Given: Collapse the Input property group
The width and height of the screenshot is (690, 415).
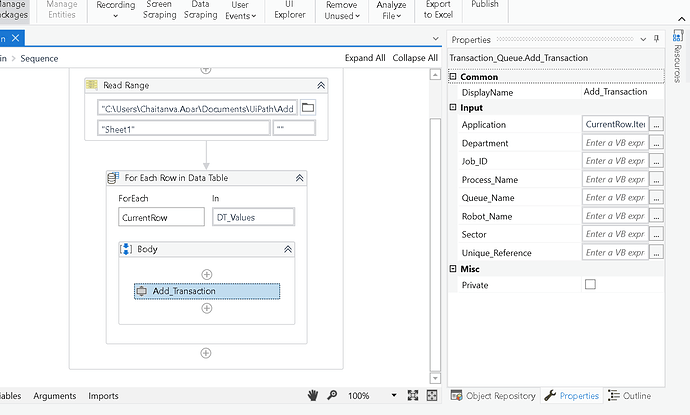Looking at the screenshot, I should (x=453, y=107).
